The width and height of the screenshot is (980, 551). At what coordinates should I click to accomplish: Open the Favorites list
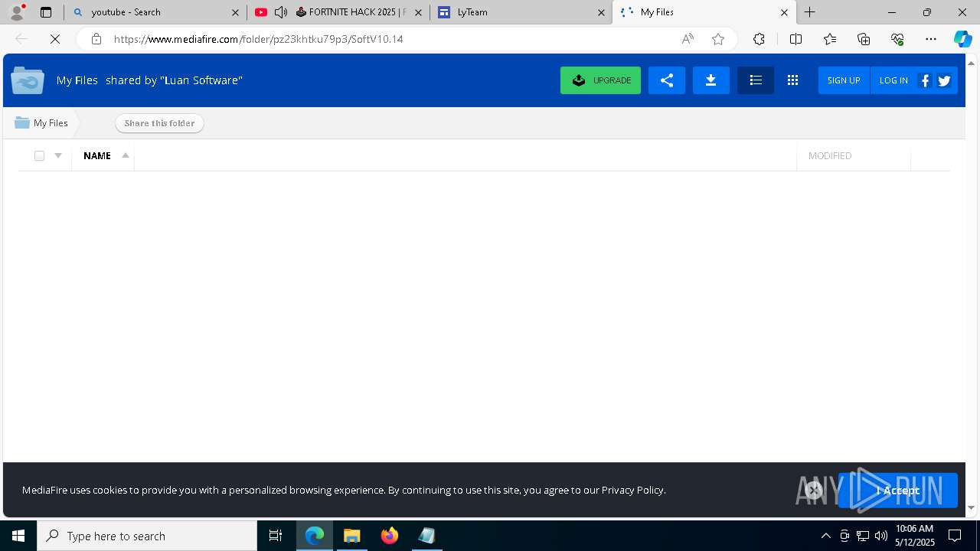click(830, 39)
